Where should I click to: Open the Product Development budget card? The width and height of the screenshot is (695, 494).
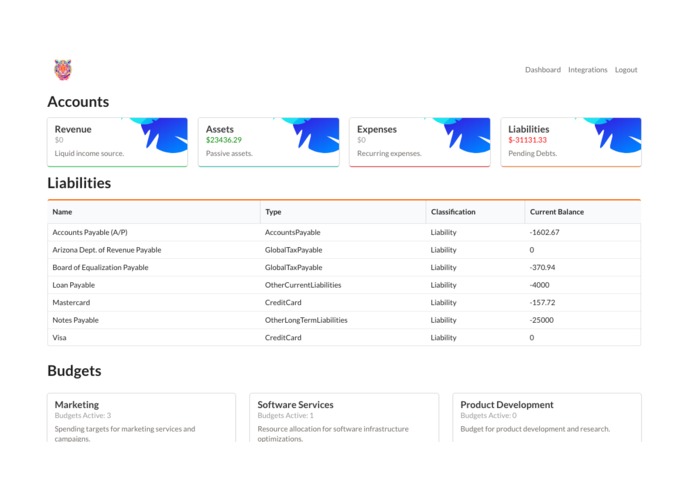click(547, 417)
